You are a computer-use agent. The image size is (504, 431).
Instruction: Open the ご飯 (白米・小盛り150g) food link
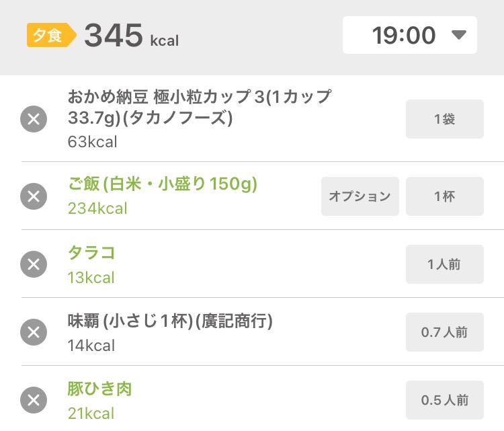tap(163, 184)
